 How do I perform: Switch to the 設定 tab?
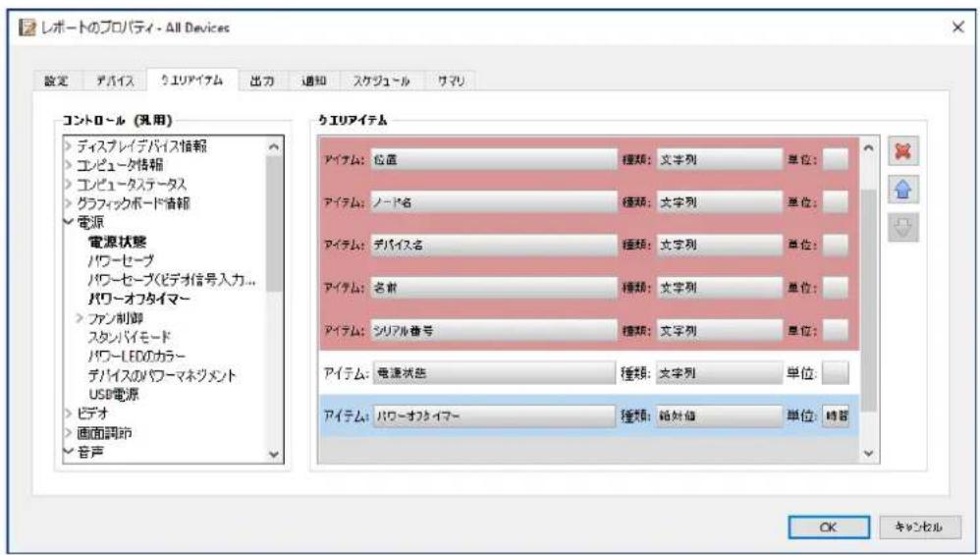point(56,81)
